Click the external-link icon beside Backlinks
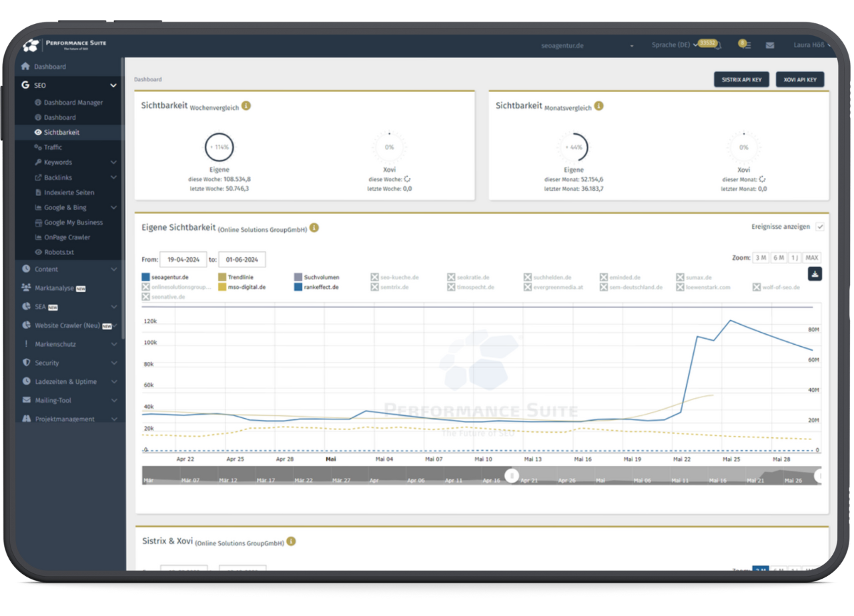This screenshot has height=616, width=854. point(38,177)
